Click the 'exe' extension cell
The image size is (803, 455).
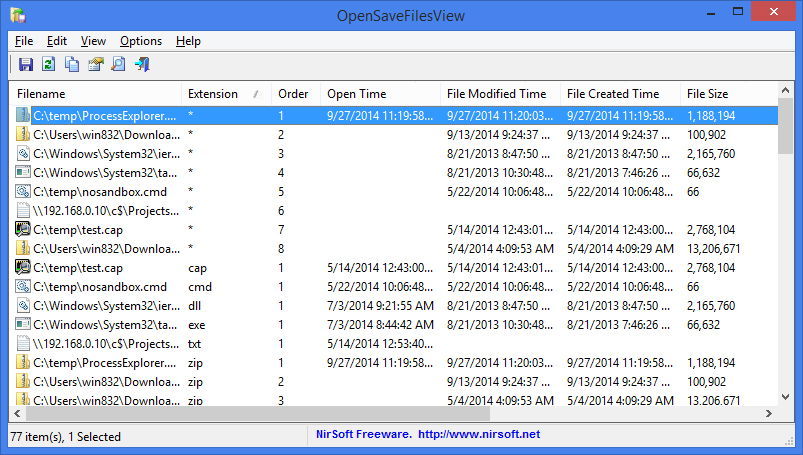click(197, 325)
